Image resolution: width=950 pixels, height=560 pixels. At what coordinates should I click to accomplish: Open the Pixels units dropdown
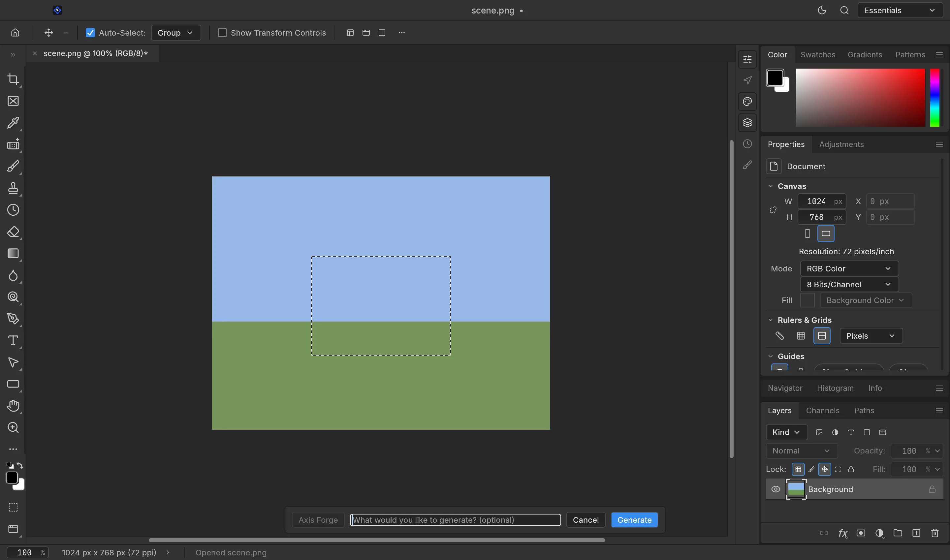point(871,336)
